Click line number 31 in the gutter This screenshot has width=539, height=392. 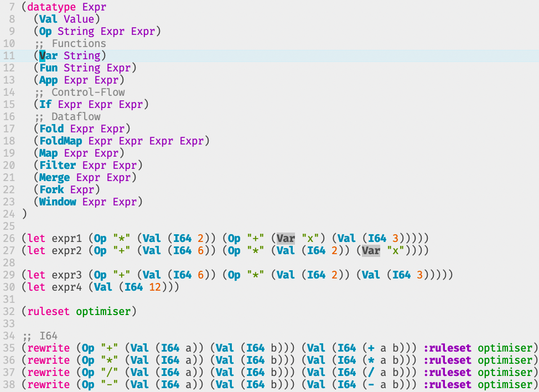pyautogui.click(x=9, y=300)
